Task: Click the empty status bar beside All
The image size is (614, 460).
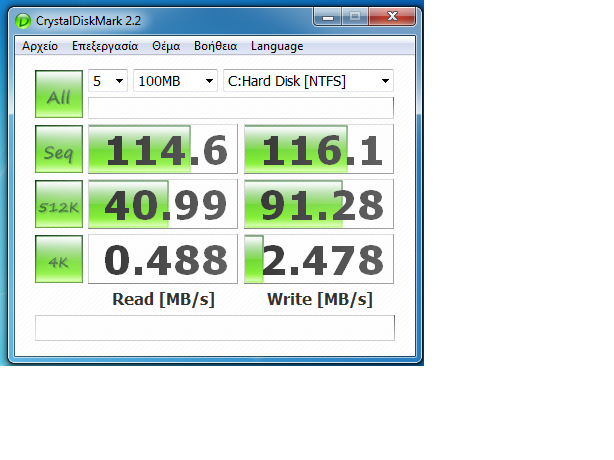Action: click(241, 108)
